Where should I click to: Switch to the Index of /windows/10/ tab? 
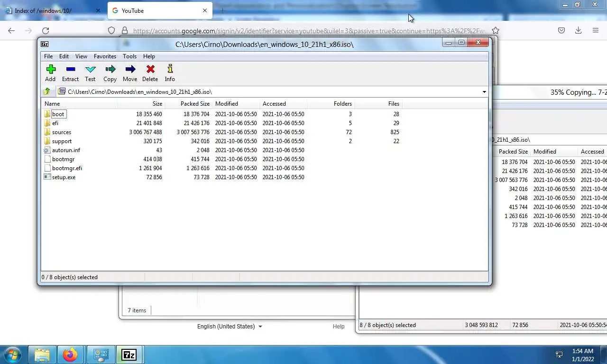pos(53,10)
